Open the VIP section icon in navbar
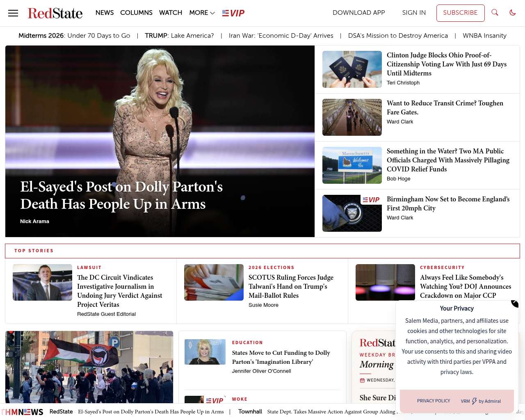 (233, 13)
